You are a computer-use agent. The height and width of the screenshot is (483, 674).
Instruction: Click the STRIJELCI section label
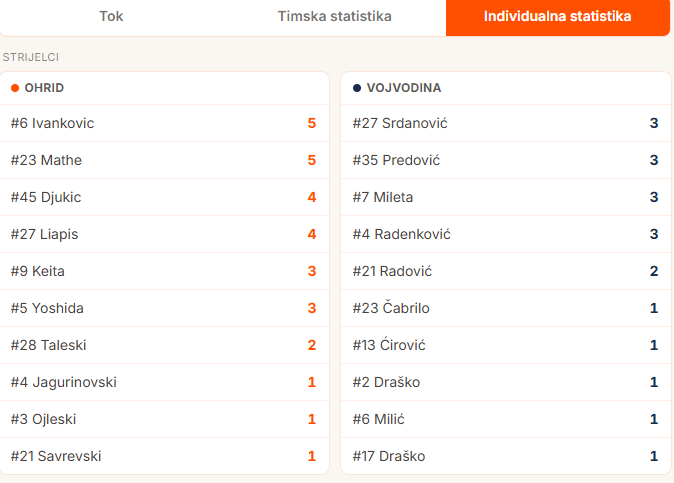(31, 57)
